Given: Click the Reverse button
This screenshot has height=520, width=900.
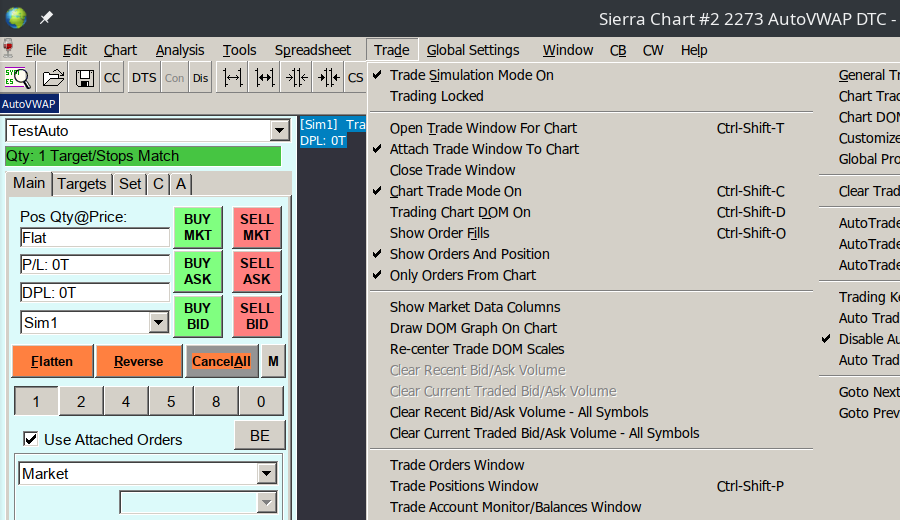Looking at the screenshot, I should click(138, 361).
